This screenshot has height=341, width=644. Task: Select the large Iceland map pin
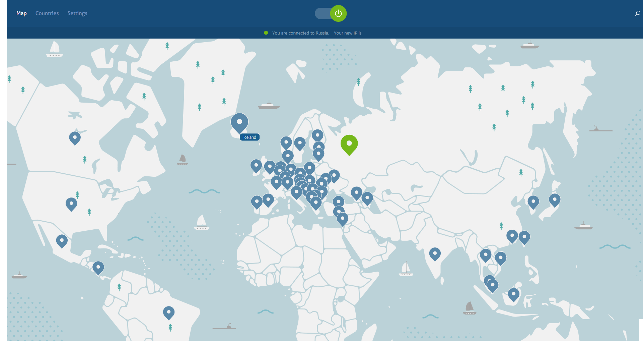[239, 122]
